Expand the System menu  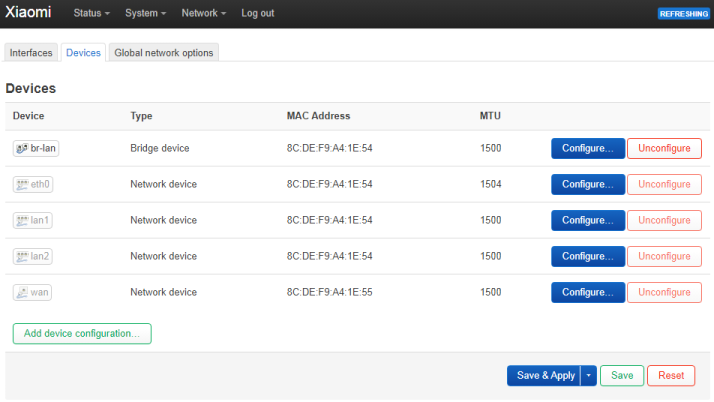(146, 14)
